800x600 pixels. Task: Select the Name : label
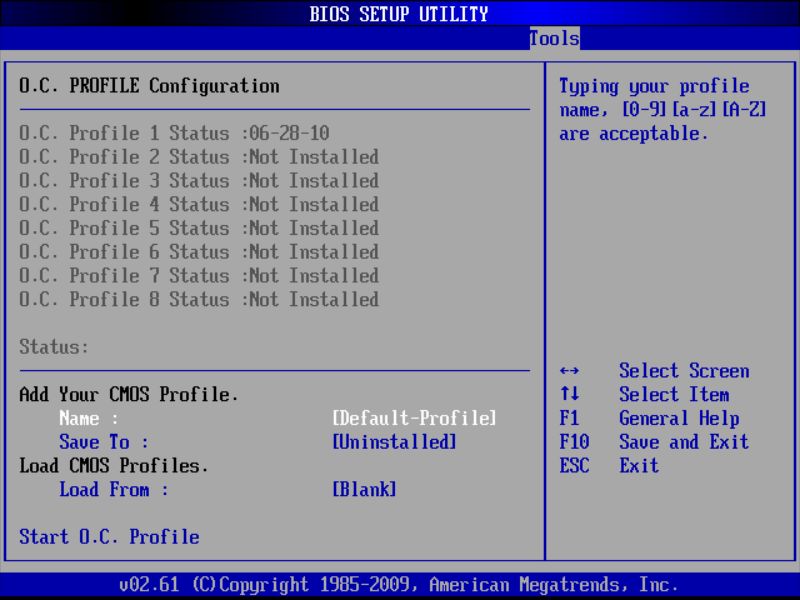point(89,418)
